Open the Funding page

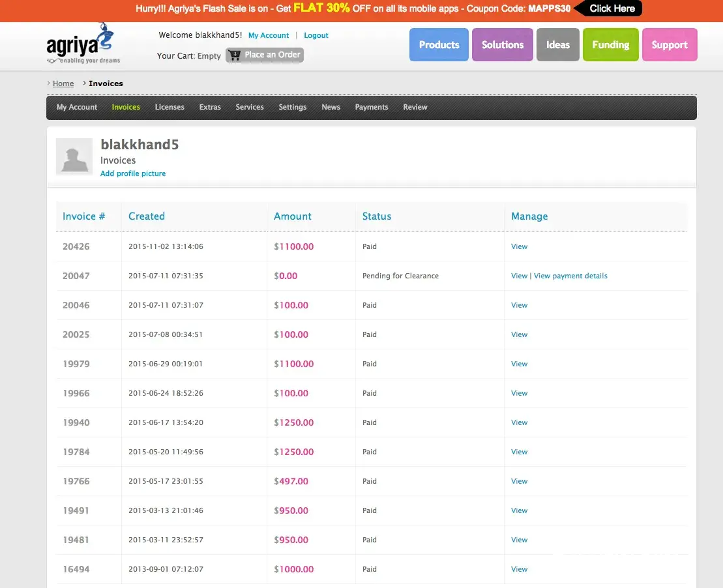point(610,45)
